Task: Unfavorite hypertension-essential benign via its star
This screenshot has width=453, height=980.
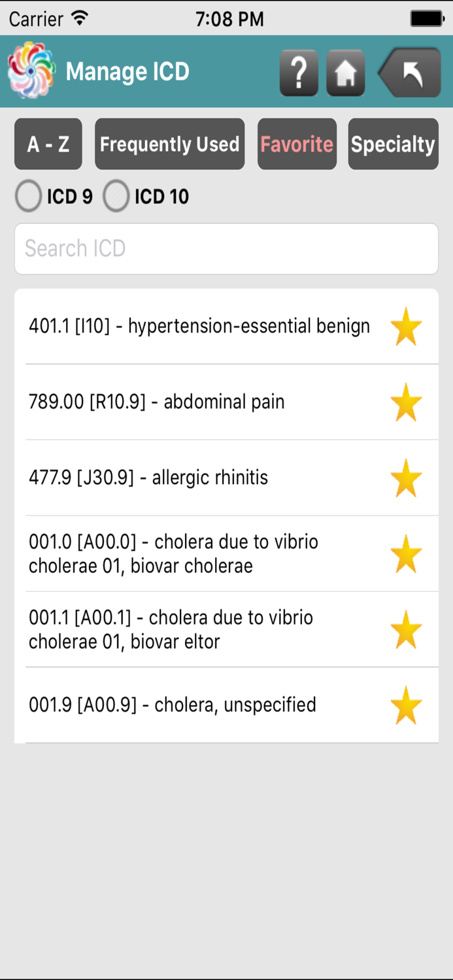Action: 406,326
